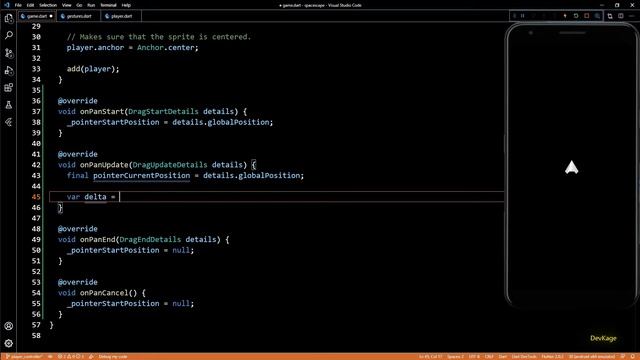
Task: Click the feedback icon in status bar
Action: click(623, 356)
